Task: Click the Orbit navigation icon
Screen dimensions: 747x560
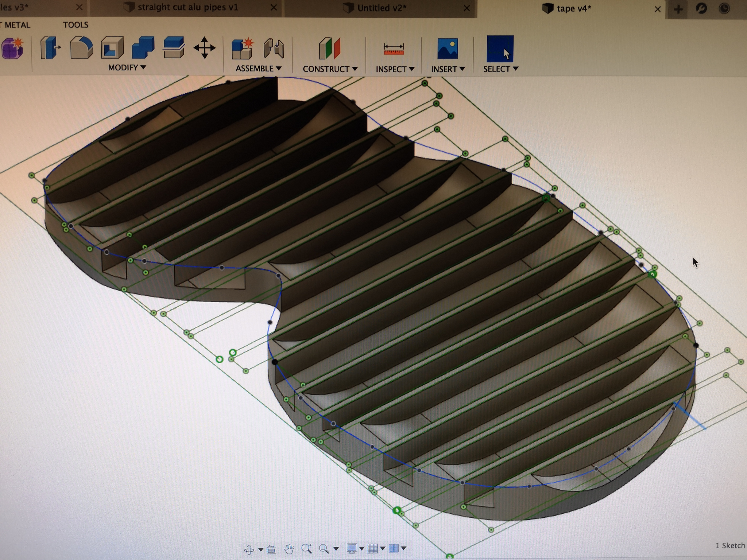Action: (249, 549)
